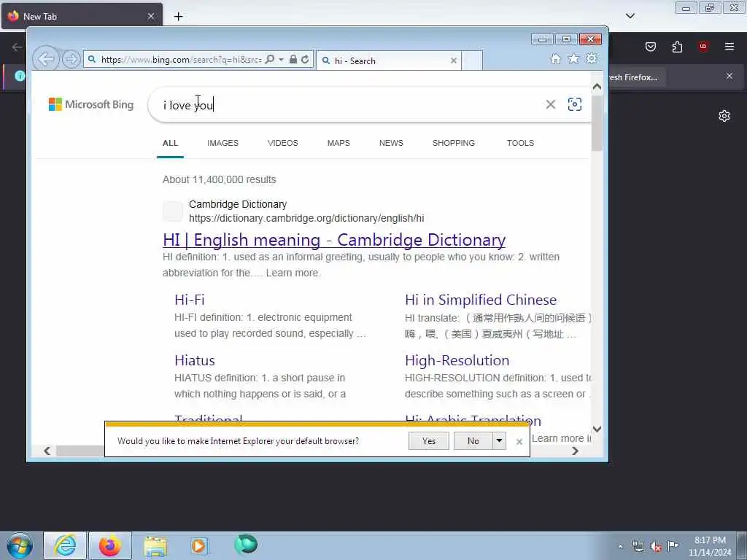The image size is (747, 560).
Task: Select the ALL results tab
Action: 170,143
